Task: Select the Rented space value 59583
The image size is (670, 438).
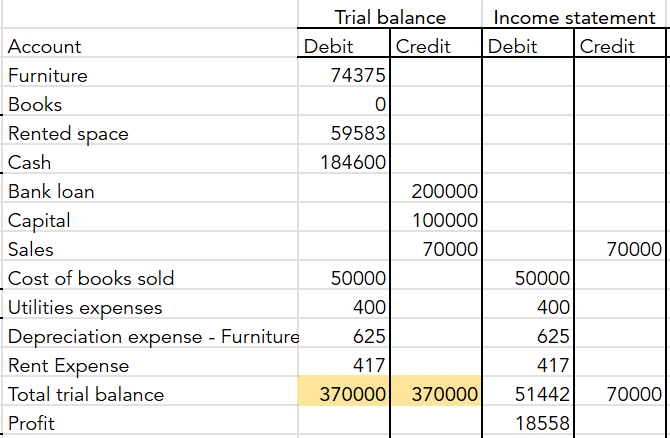Action: 344,130
